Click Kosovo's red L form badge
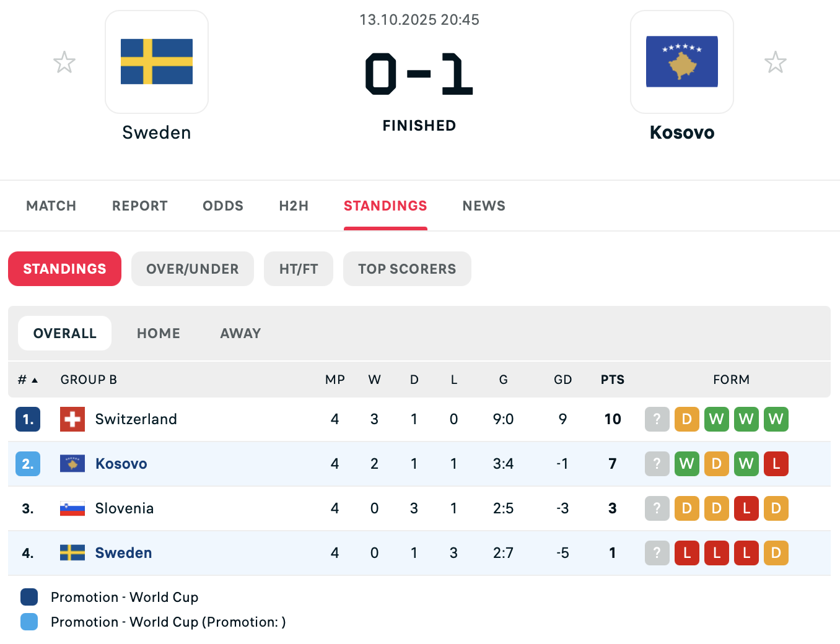This screenshot has width=840, height=644. point(776,464)
